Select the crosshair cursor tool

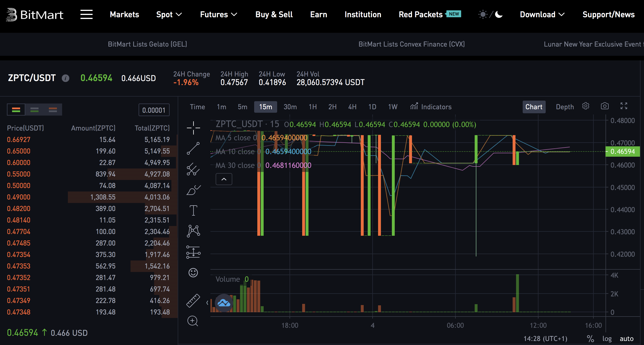193,128
